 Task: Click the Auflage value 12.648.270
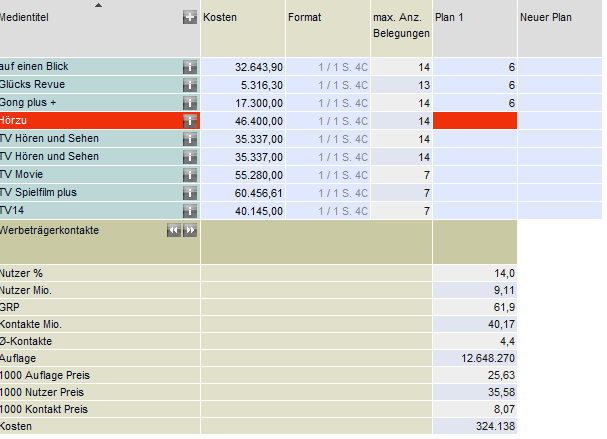[x=488, y=358]
